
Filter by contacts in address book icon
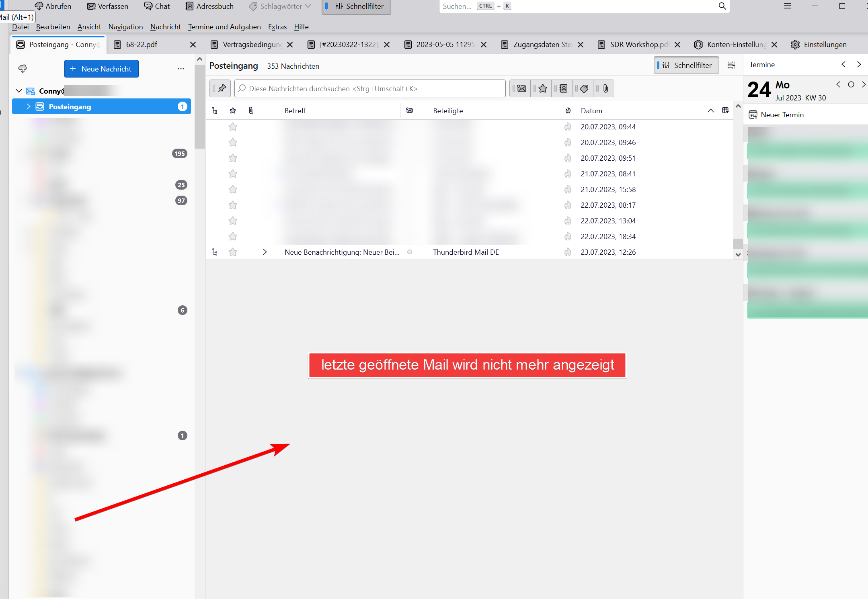tap(563, 88)
